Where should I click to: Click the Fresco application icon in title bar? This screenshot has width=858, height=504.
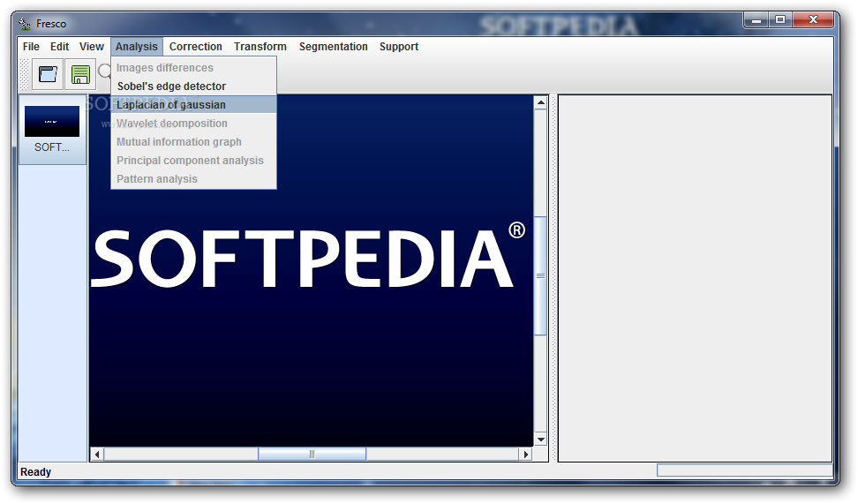pos(25,24)
